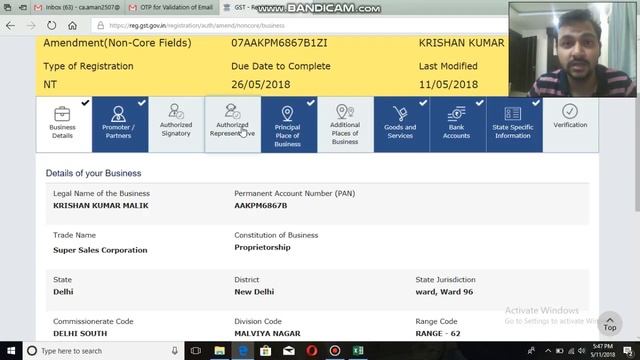640x360 pixels.
Task: Click range code RANGE - 62
Action: 438,333
